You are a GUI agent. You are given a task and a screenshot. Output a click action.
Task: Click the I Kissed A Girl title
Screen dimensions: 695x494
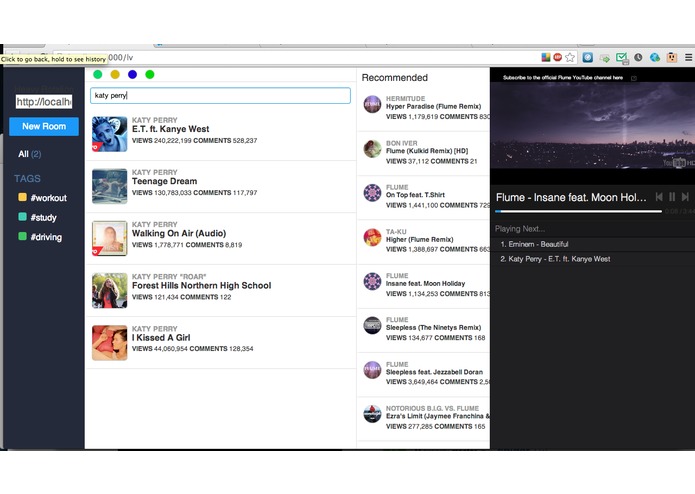pos(161,338)
